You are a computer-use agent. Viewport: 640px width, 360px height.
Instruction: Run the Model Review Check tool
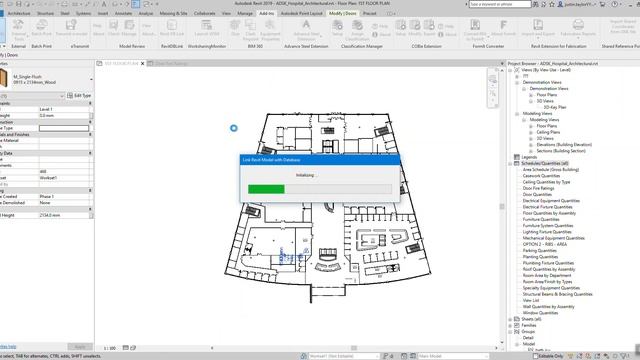pyautogui.click(x=113, y=28)
